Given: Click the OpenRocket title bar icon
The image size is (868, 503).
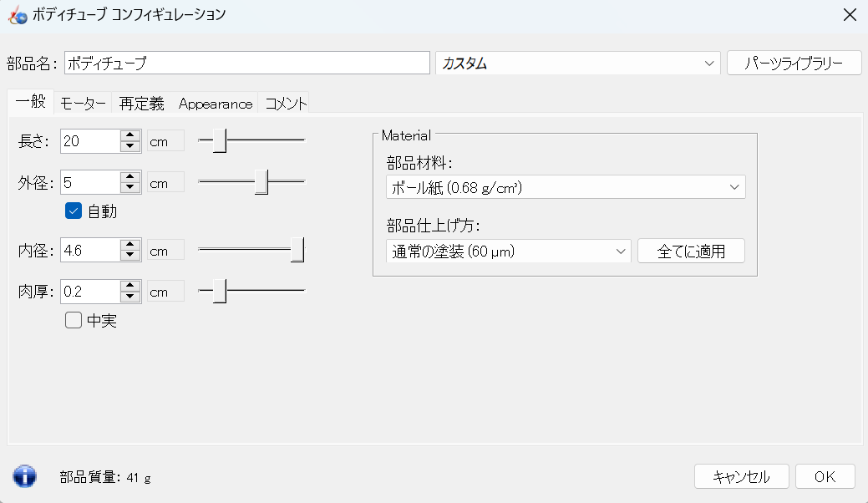Looking at the screenshot, I should [x=18, y=14].
